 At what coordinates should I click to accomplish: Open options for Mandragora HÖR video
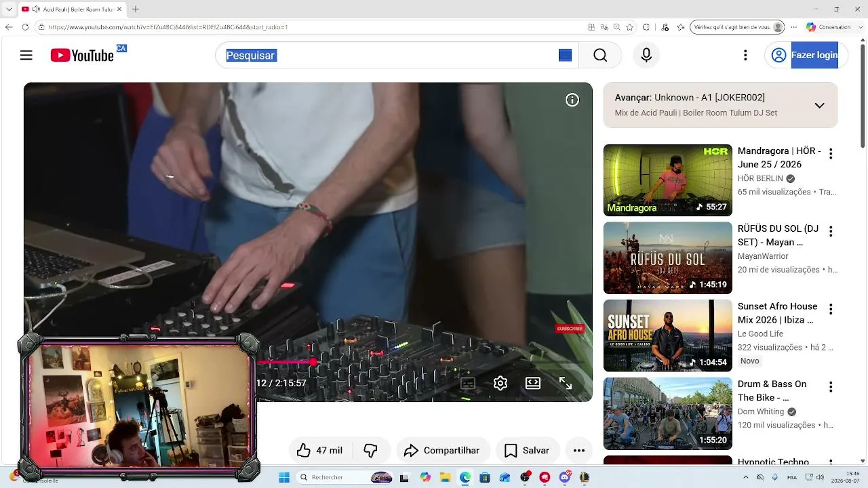[x=831, y=154]
